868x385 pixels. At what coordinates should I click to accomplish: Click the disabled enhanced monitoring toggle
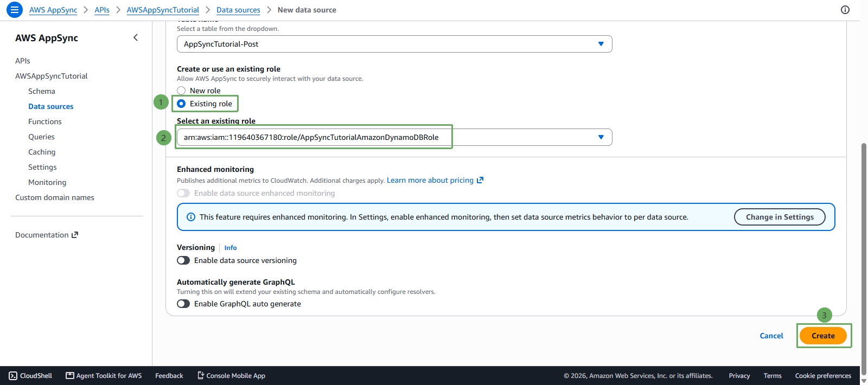click(183, 193)
